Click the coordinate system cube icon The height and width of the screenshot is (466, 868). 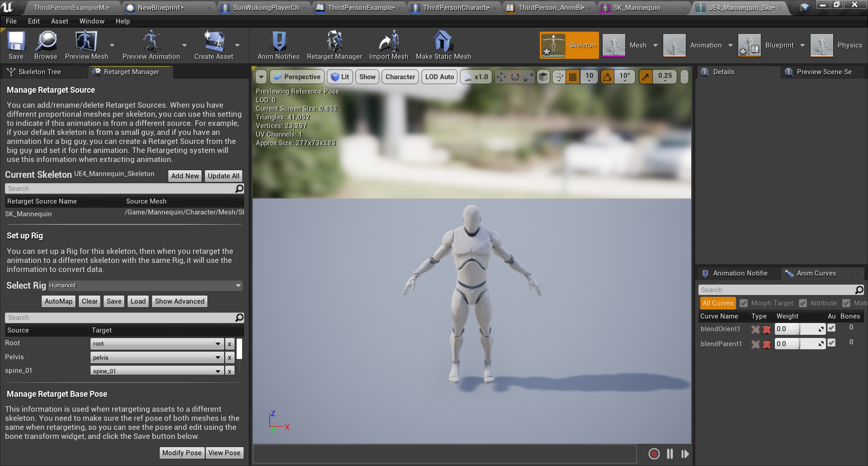pos(543,77)
